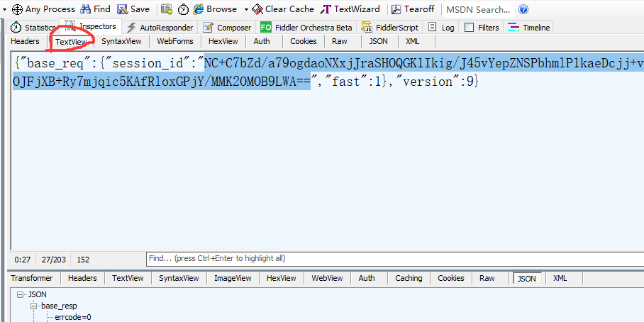This screenshot has width=644, height=322.
Task: Select the errcode=0 tree item
Action: [x=72, y=318]
